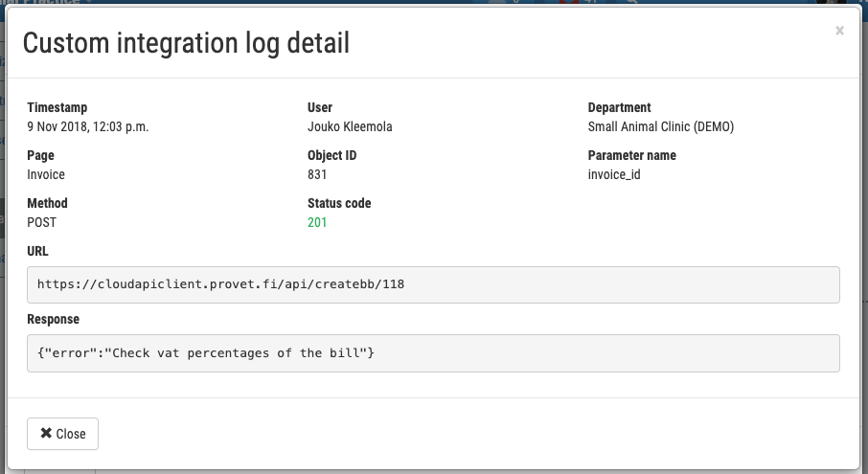Click the green 201 status code

317,222
